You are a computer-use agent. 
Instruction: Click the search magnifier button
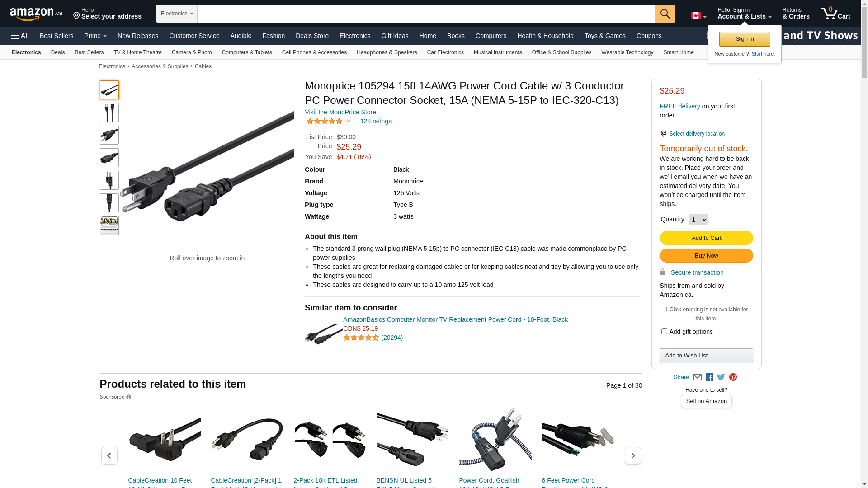pos(665,14)
